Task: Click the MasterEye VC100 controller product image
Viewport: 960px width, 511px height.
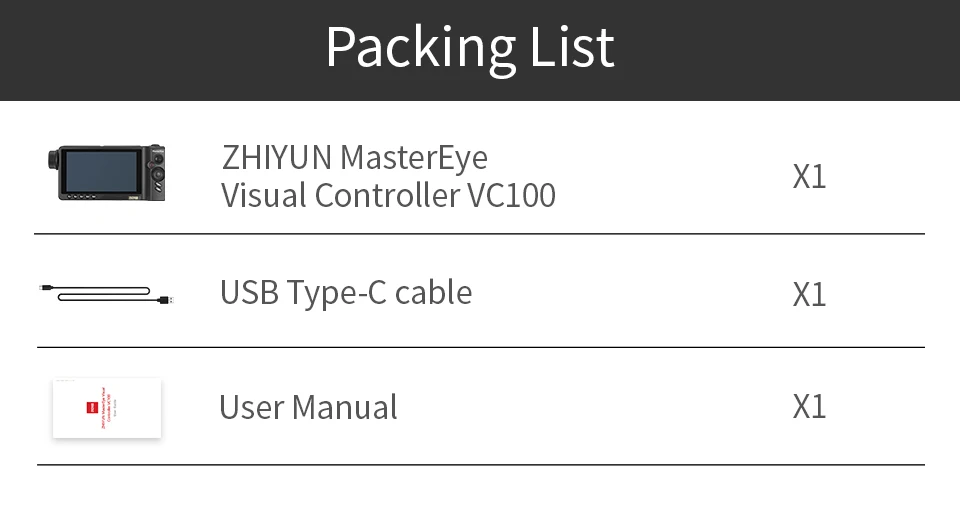Action: [x=107, y=173]
